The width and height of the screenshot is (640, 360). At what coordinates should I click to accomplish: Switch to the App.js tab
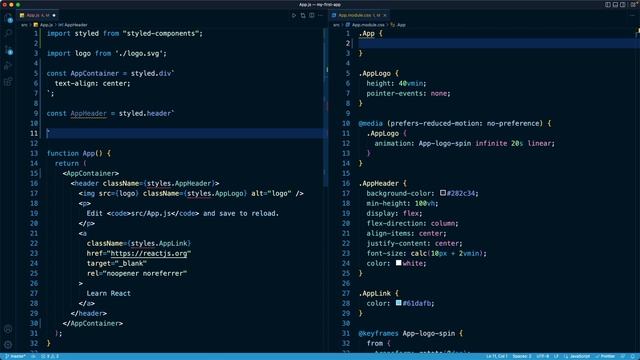pyautogui.click(x=38, y=16)
